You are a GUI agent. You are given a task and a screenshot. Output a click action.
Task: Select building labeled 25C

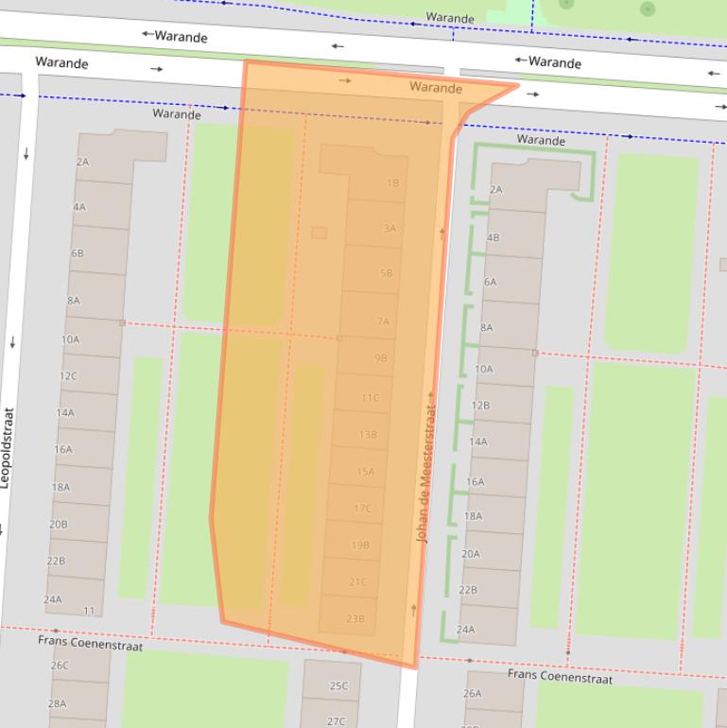click(x=338, y=686)
